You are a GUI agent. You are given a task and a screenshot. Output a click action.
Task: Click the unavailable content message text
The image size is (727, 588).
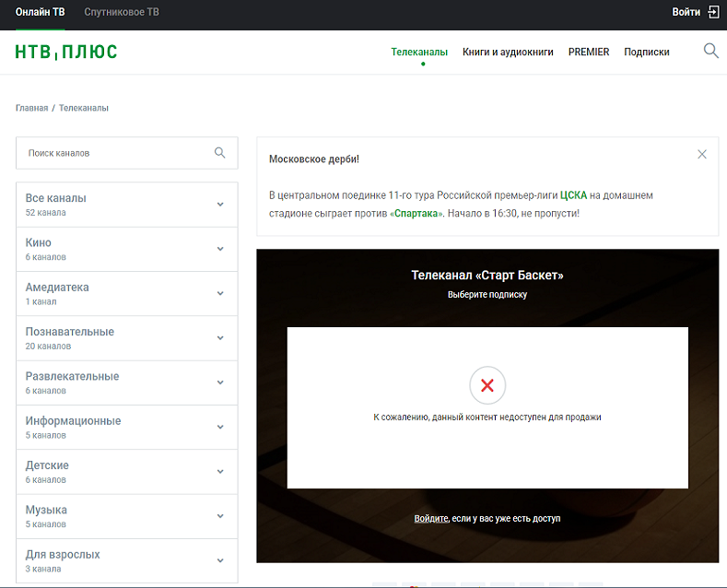(x=487, y=417)
